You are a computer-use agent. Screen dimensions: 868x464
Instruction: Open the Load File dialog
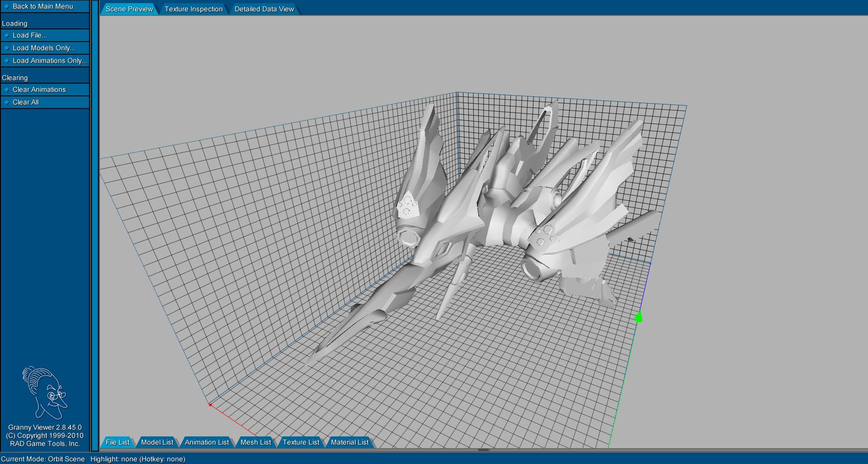(x=45, y=35)
